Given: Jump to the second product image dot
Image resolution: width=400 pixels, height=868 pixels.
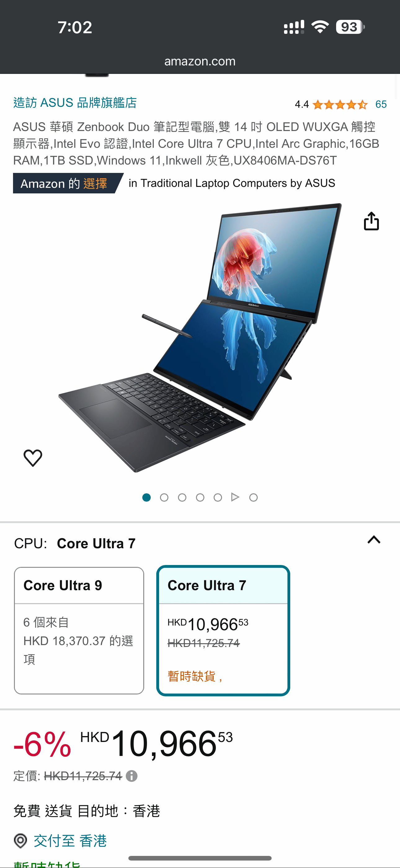Looking at the screenshot, I should click(164, 497).
